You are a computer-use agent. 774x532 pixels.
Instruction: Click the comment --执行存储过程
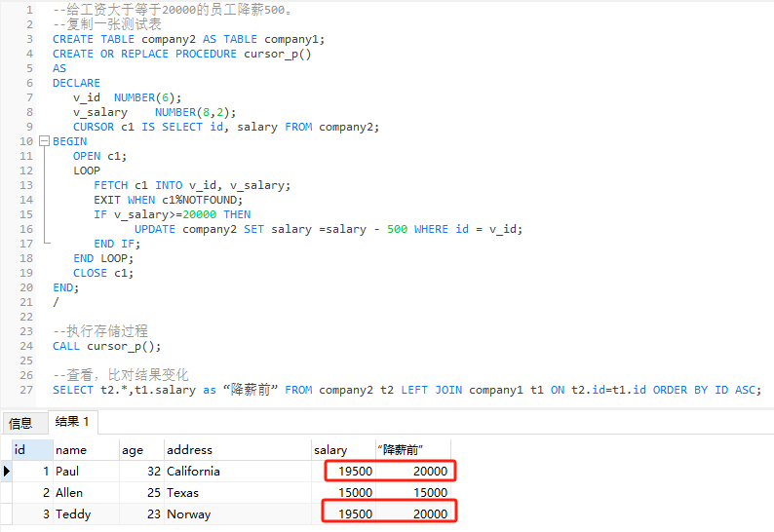(x=100, y=331)
